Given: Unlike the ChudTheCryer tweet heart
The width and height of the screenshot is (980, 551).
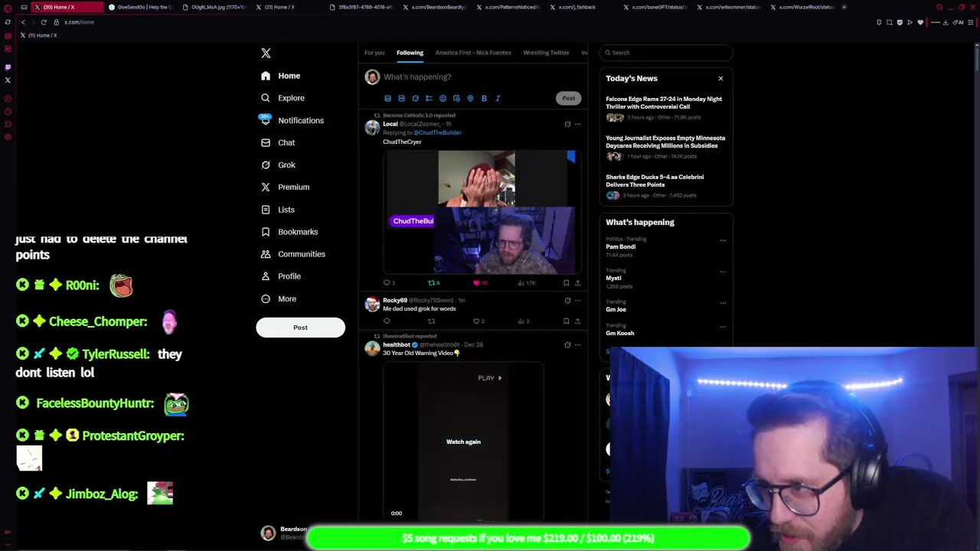Looking at the screenshot, I should pos(478,283).
